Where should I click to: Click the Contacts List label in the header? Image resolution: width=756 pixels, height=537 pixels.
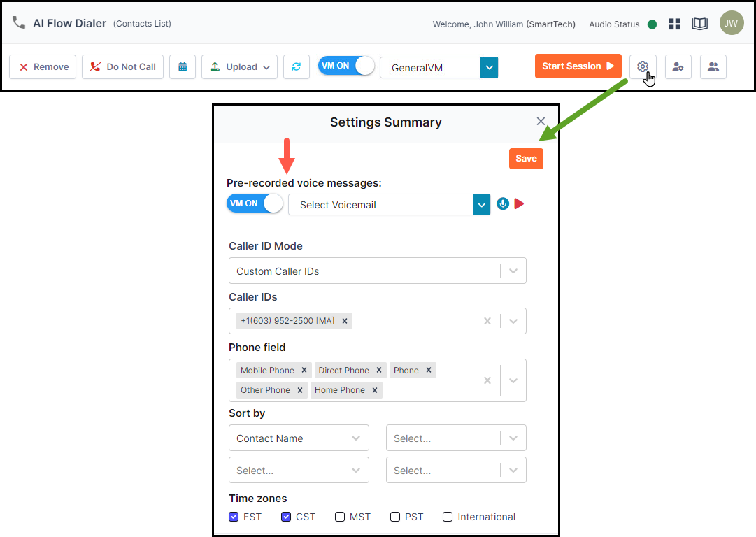(142, 24)
